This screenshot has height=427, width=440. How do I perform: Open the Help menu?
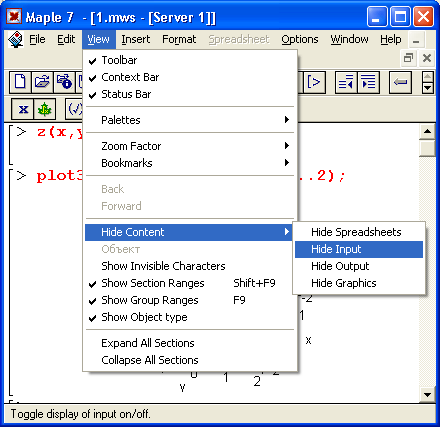[391, 39]
